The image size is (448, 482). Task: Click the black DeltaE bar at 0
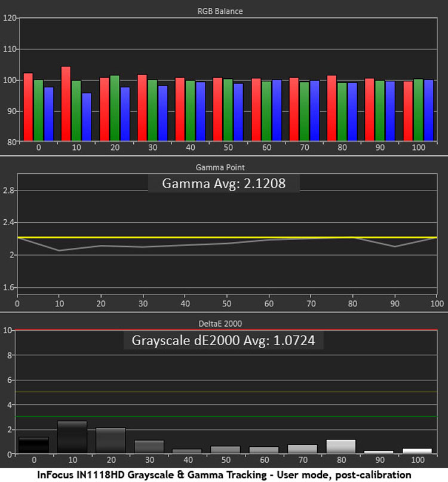click(33, 446)
